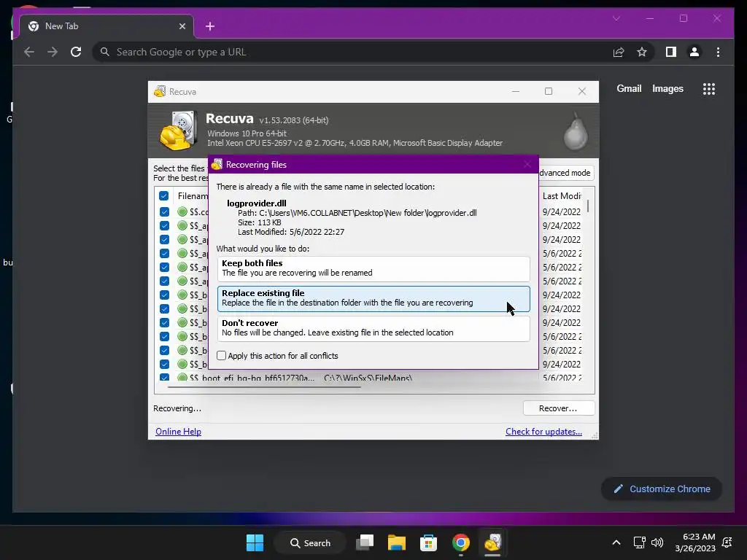Click the Advanced mode button in Recuva

click(565, 173)
